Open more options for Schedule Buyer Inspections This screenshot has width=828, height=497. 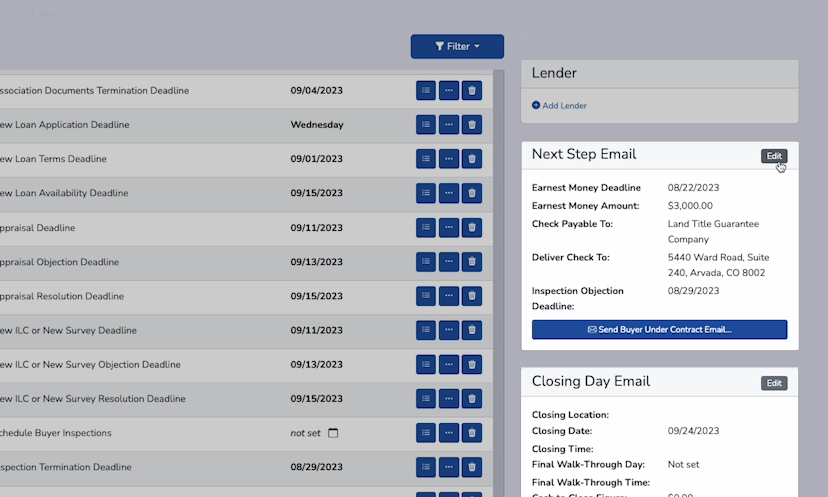coord(449,433)
